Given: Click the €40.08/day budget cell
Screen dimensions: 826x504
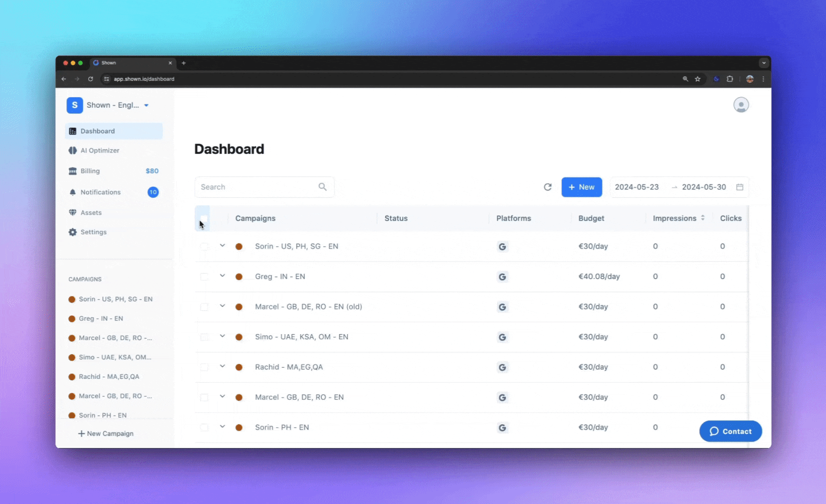Looking at the screenshot, I should (599, 277).
